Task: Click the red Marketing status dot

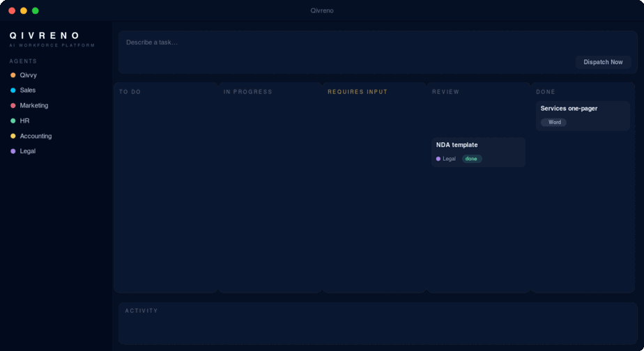Action: (x=13, y=105)
